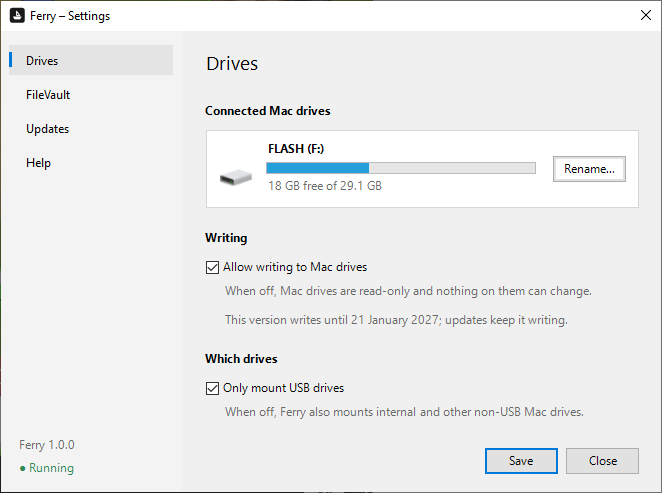Click the '18 GB free of 29.1 GB' text

click(x=325, y=186)
